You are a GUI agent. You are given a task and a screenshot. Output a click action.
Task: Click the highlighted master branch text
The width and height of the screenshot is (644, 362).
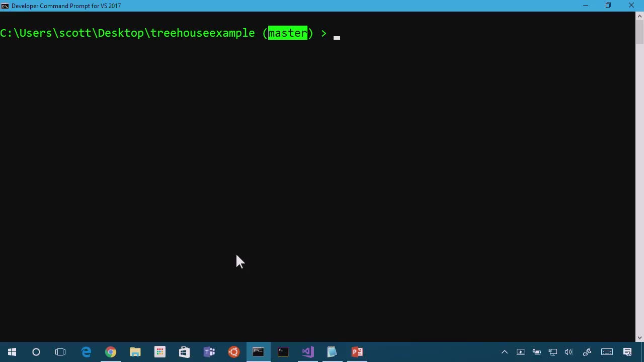[287, 33]
